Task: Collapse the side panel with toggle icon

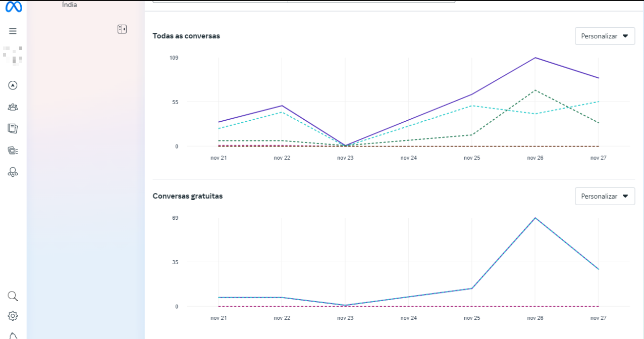Action: point(122,29)
